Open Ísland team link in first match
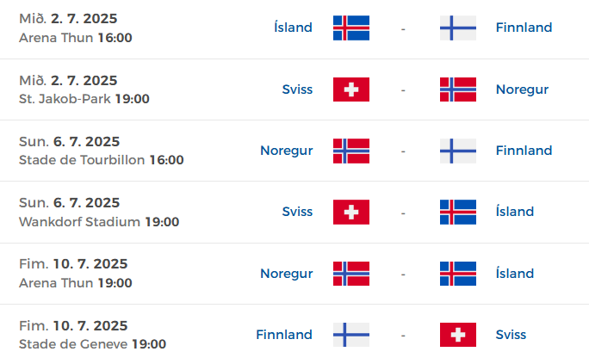This screenshot has height=364, width=589. [x=293, y=28]
